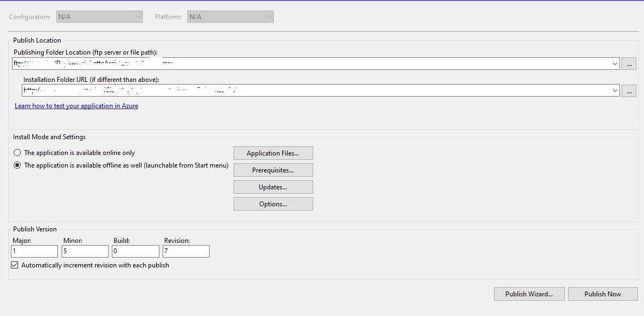The height and width of the screenshot is (316, 644).
Task: Open the Configuration dropdown showing N/A
Action: [x=99, y=16]
